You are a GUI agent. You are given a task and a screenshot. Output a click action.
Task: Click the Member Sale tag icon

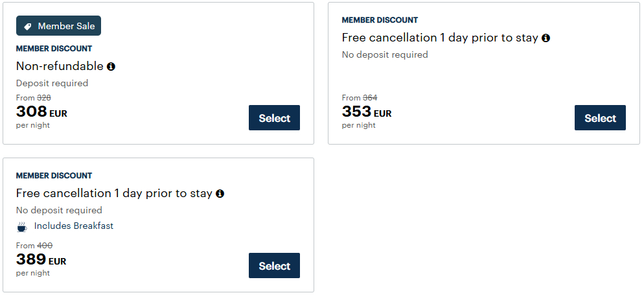pos(28,26)
